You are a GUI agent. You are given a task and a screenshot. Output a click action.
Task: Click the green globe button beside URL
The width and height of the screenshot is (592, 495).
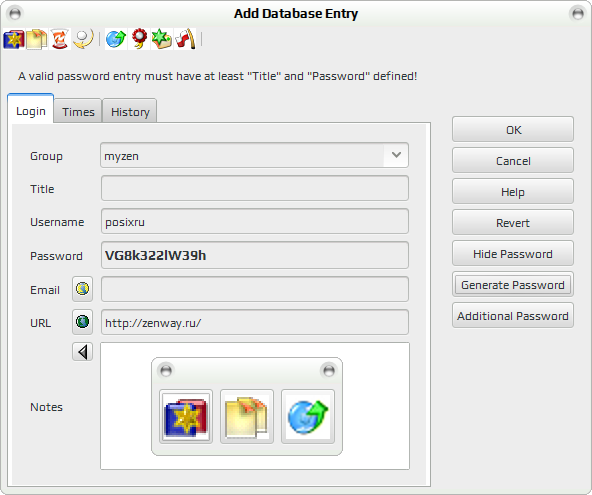(x=82, y=322)
